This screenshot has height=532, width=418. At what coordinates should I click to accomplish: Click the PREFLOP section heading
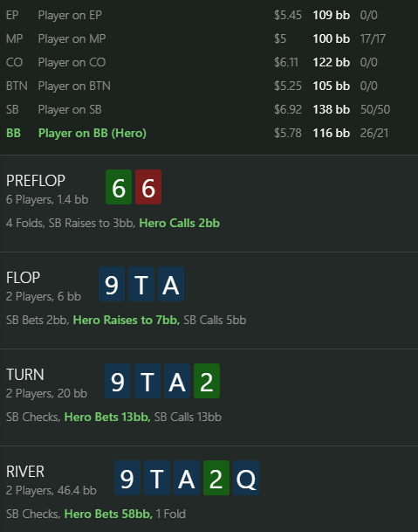click(x=36, y=181)
